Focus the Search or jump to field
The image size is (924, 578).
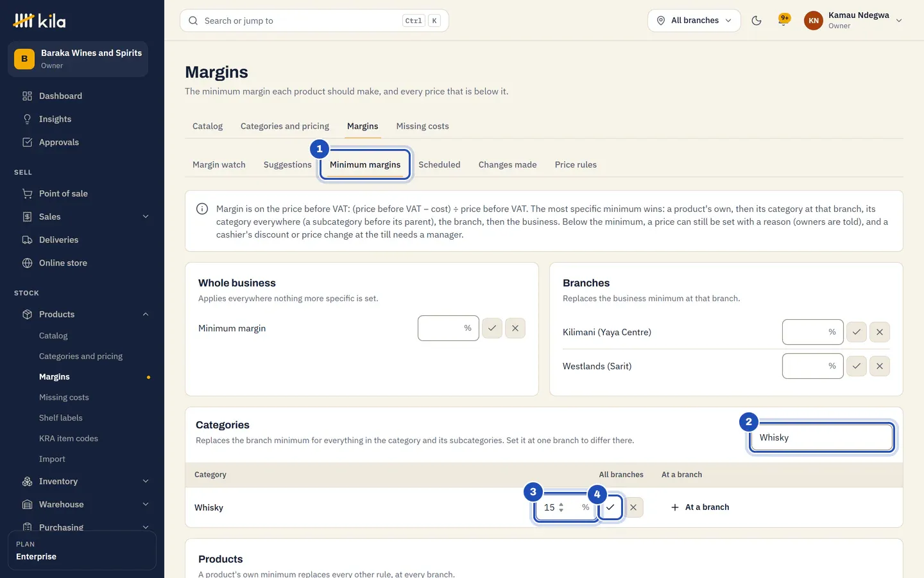314,21
